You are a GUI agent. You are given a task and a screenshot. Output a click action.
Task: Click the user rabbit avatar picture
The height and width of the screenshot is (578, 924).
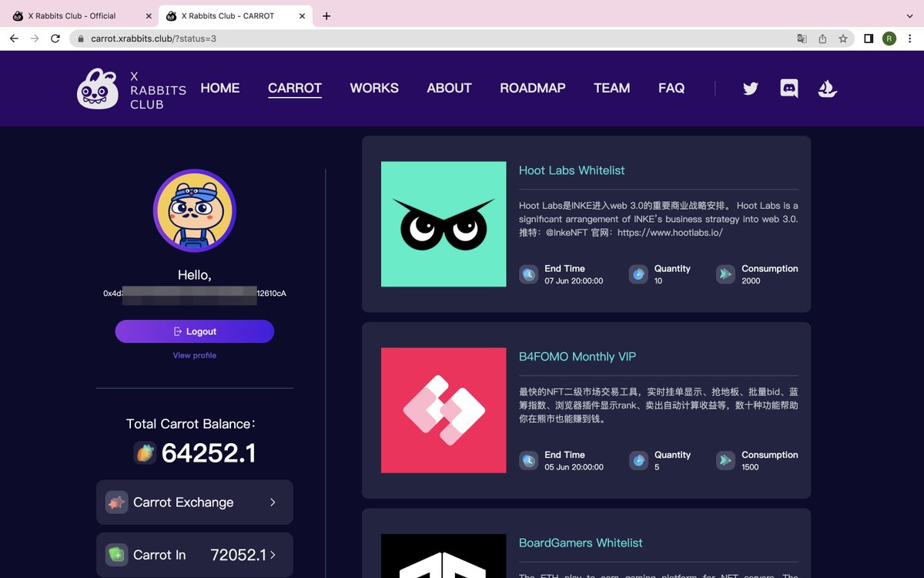[x=195, y=211]
